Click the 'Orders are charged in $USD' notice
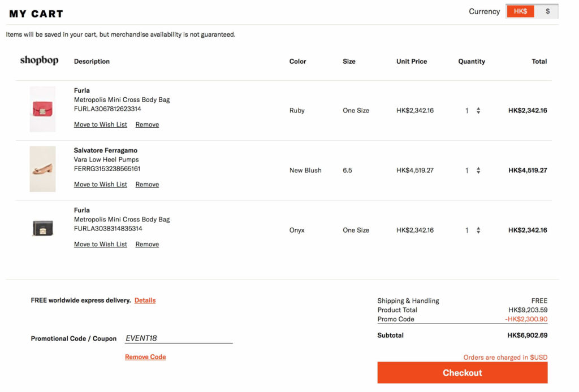Screen dimensions: 579x392 [505, 358]
